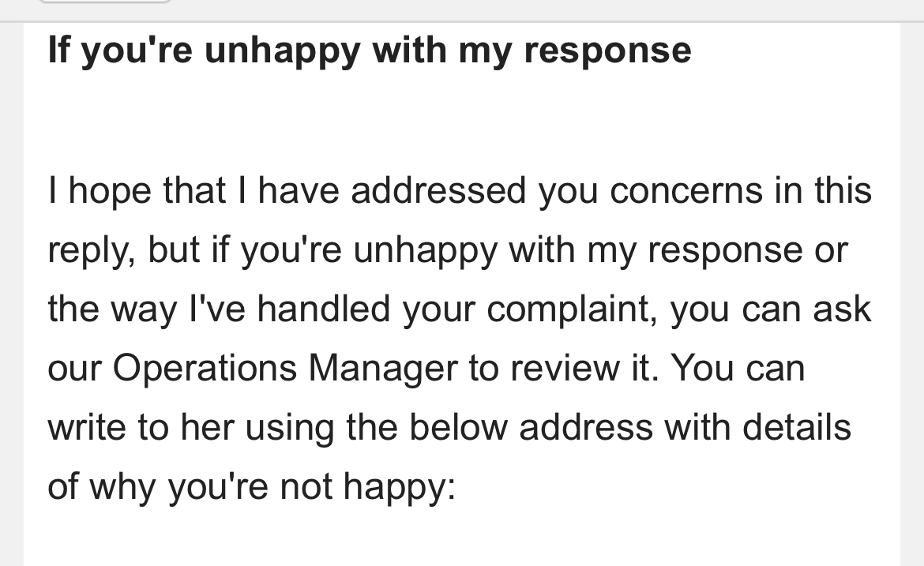This screenshot has height=566, width=924.
Task: Click the phrase "review it"
Action: point(584,368)
